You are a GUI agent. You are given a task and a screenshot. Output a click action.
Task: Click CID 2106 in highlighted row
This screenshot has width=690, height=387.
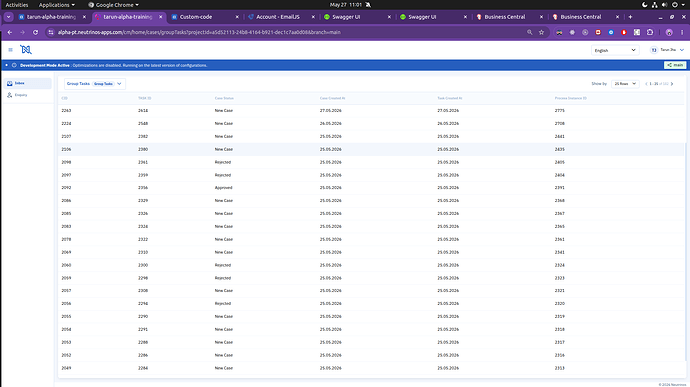pyautogui.click(x=66, y=149)
